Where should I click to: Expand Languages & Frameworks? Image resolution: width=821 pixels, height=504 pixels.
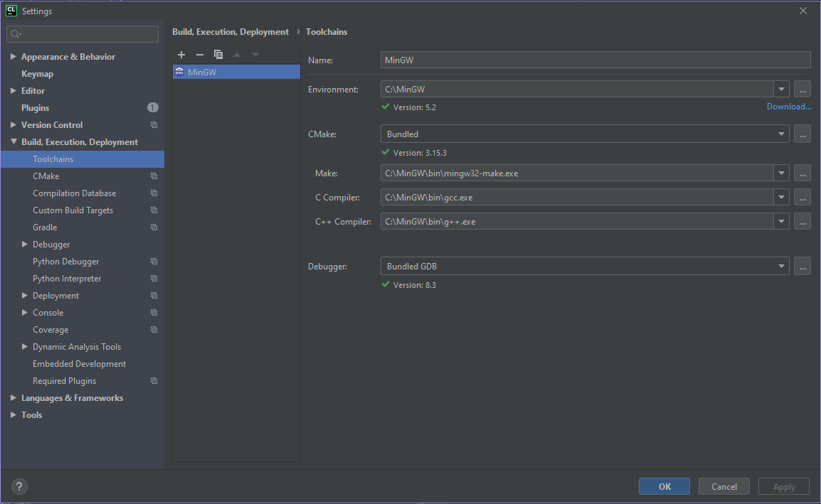[x=12, y=397]
